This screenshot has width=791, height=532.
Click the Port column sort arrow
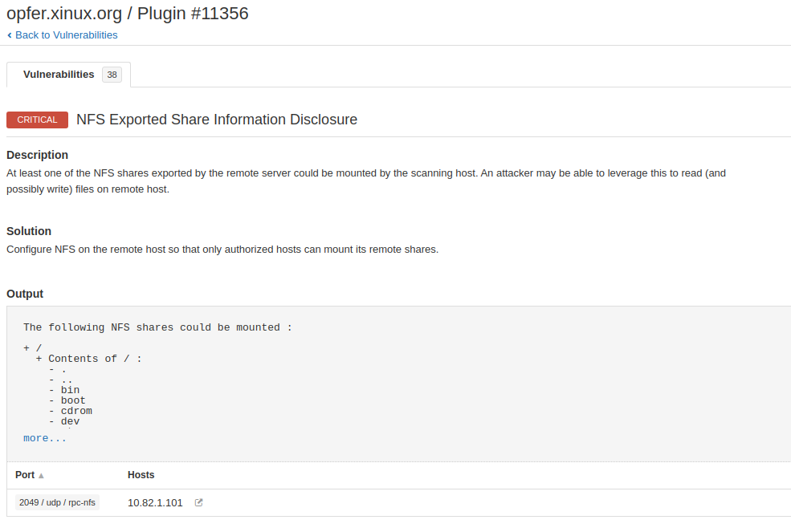[x=41, y=476]
